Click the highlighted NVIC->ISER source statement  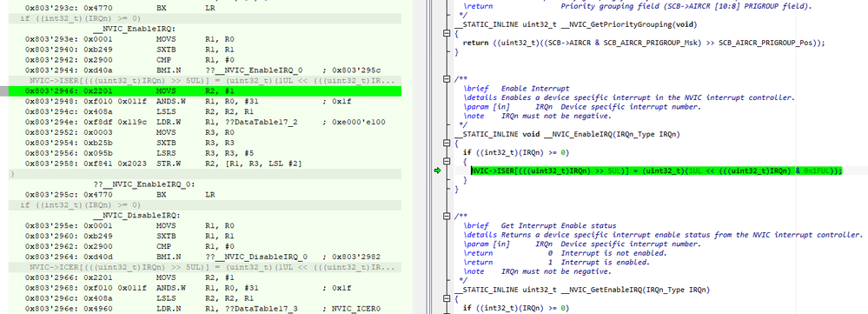(657, 170)
